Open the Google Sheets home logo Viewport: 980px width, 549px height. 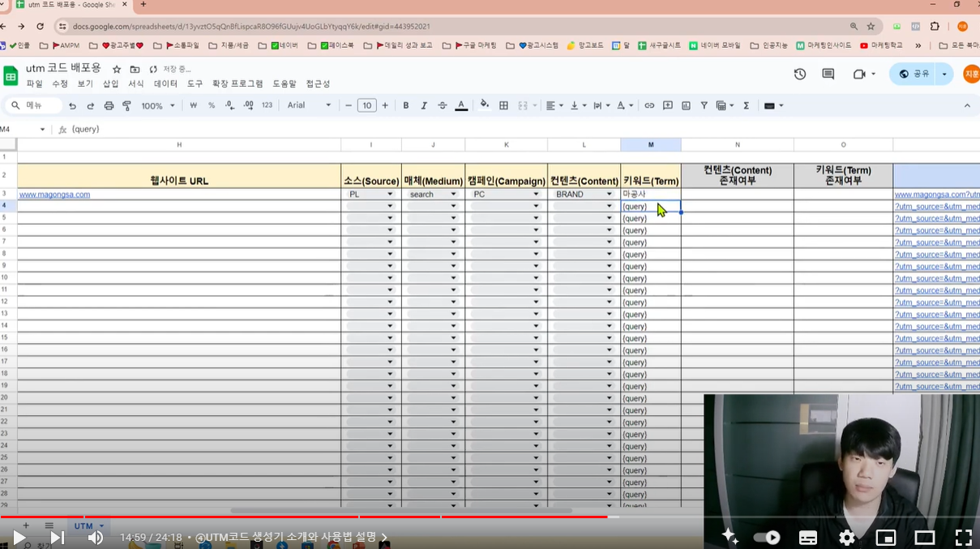[11, 76]
